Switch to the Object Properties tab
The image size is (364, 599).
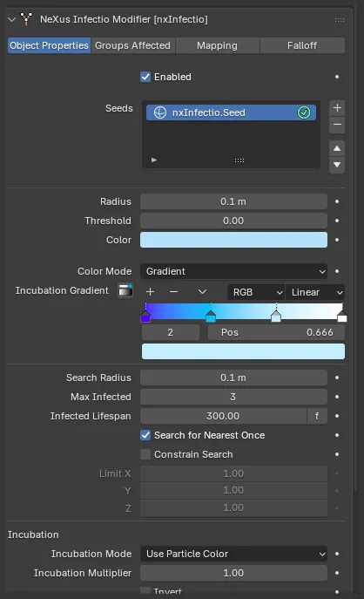[x=49, y=45]
